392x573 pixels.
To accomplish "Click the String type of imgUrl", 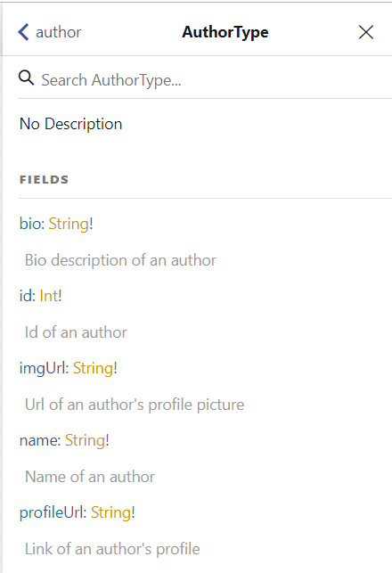I will pyautogui.click(x=93, y=368).
